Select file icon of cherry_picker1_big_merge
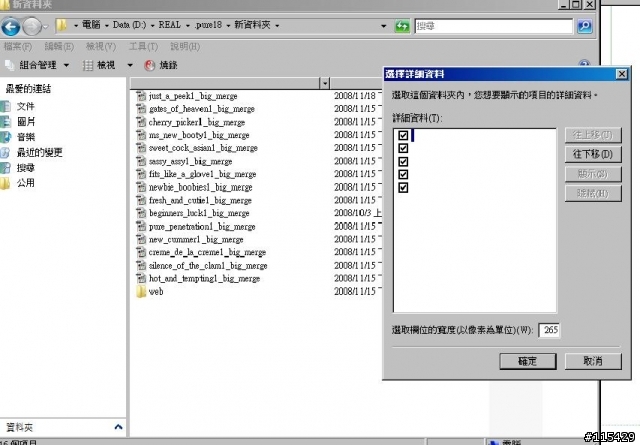The height and width of the screenshot is (445, 640). (141, 122)
